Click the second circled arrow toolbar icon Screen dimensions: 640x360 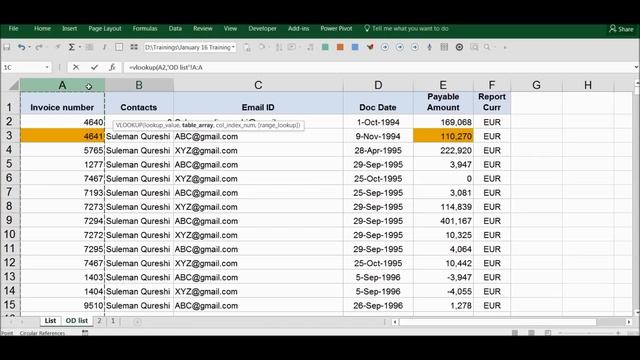tap(400, 47)
